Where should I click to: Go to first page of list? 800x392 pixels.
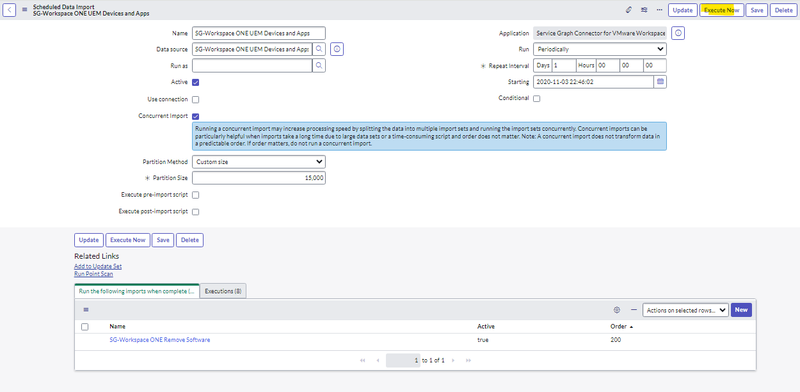pyautogui.click(x=363, y=360)
